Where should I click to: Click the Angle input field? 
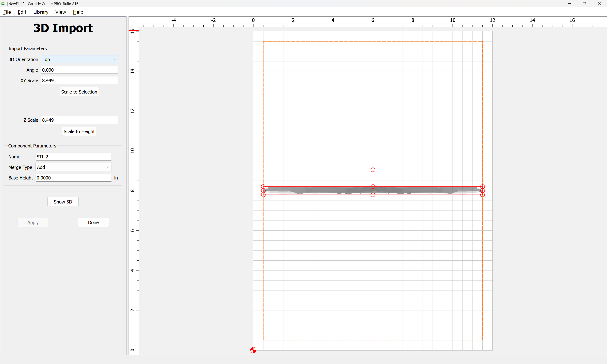point(79,70)
